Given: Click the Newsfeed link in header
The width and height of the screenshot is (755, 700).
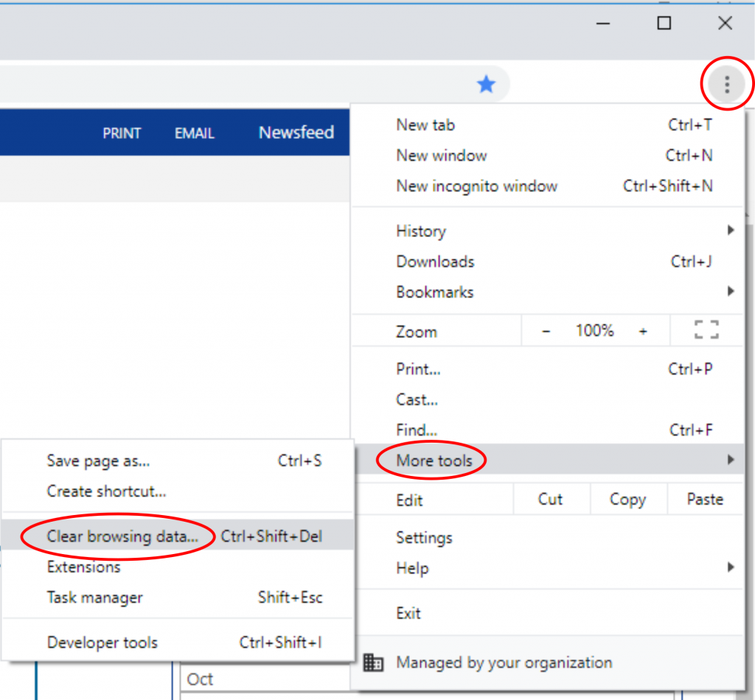Looking at the screenshot, I should 296,133.
